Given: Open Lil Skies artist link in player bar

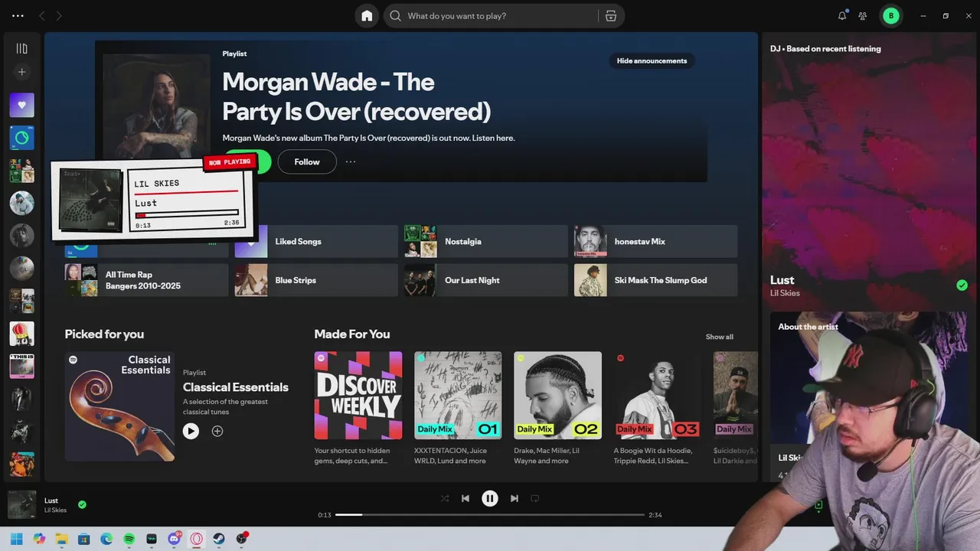Looking at the screenshot, I should click(x=55, y=510).
